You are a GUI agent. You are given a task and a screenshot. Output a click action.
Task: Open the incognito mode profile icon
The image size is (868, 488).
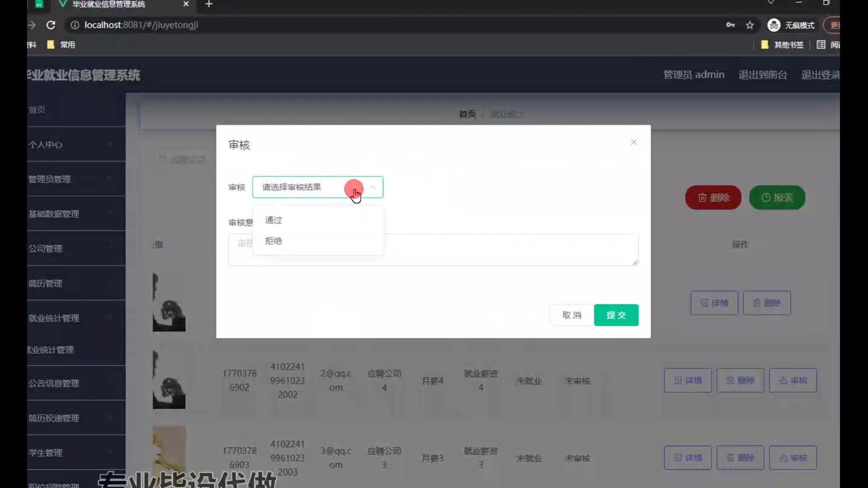coord(774,25)
